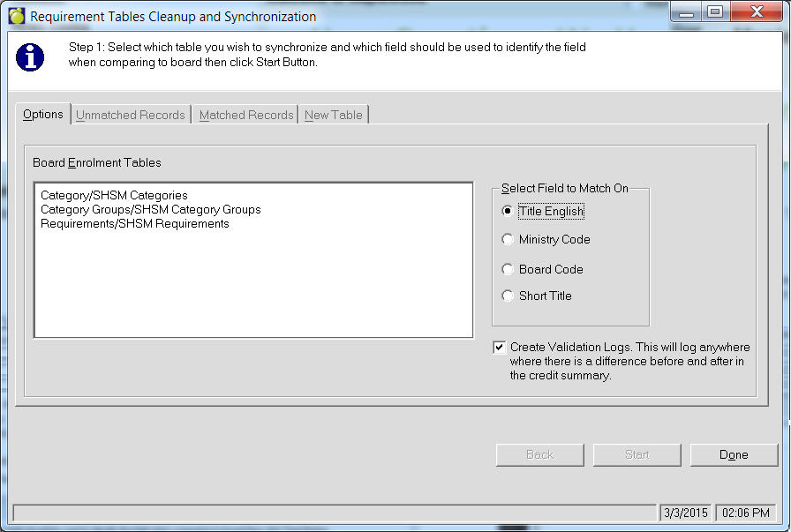Viewport: 791px width, 532px height.
Task: Select the Board Code radio option
Action: 508,270
